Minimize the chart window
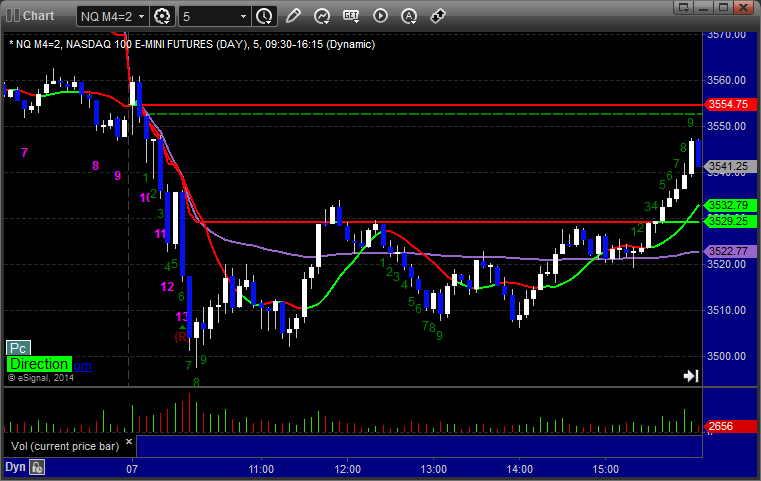Viewport: 761px width, 481px height. tap(704, 7)
